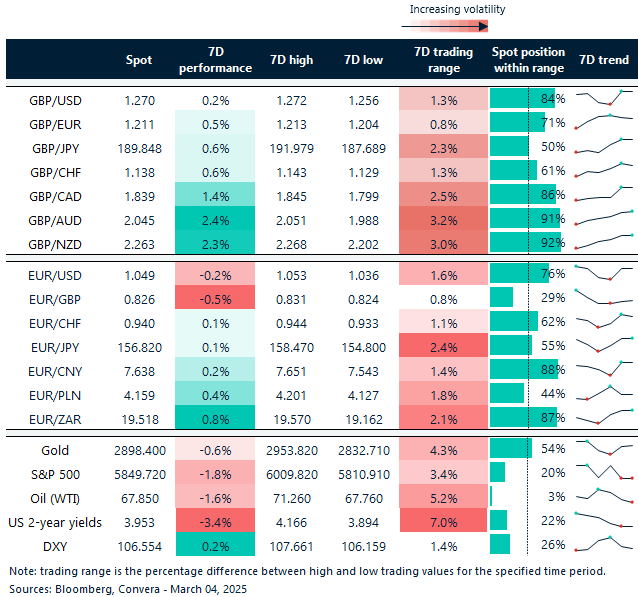Click the GBP/USD 7D trend sparkline
638x597 pixels.
[x=604, y=98]
